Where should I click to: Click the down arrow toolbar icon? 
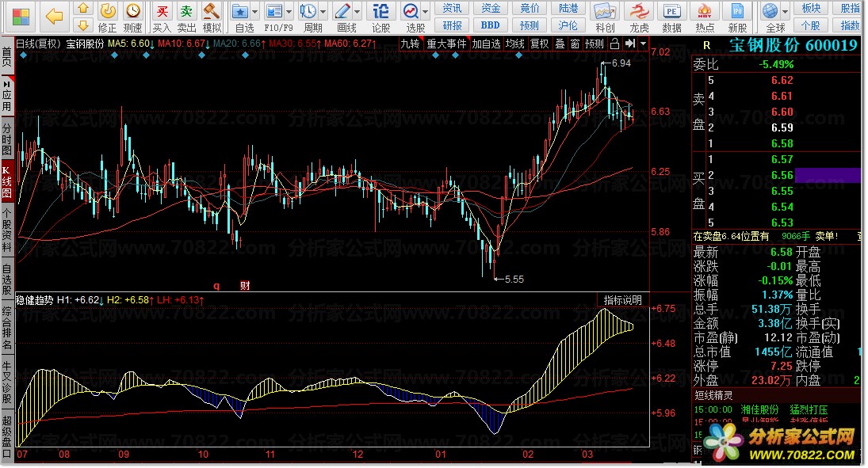pos(83,25)
